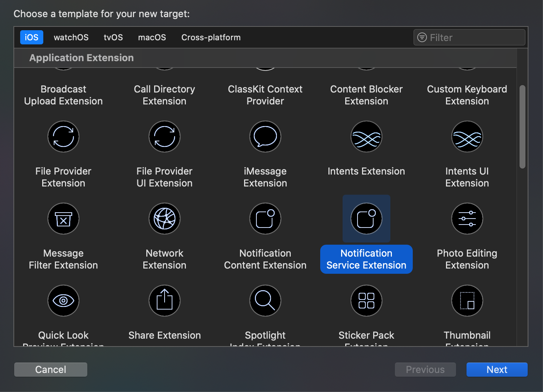543x392 pixels.
Task: Click the Next button
Action: (x=497, y=370)
